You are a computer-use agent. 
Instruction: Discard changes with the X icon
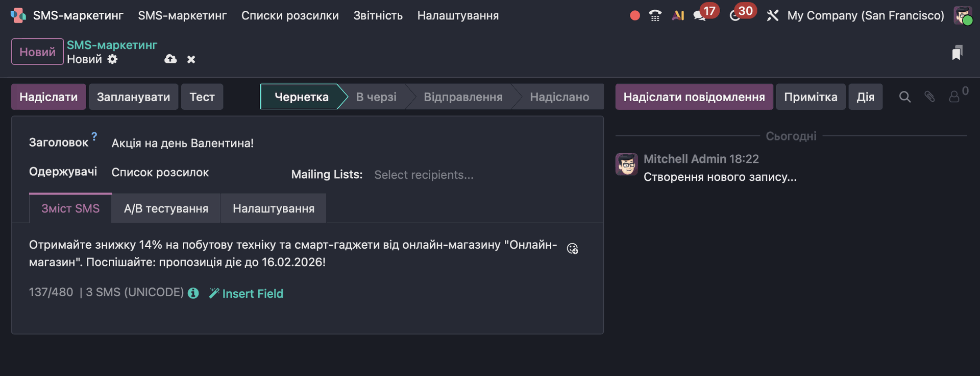tap(191, 60)
